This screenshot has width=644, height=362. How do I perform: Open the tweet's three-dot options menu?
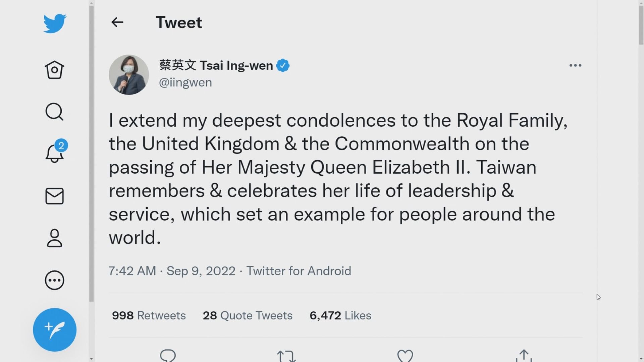575,66
